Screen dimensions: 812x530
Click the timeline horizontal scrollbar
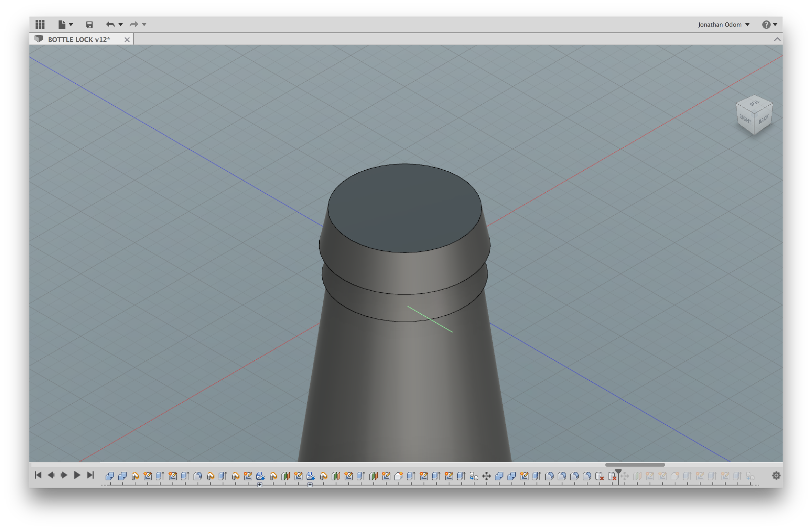tap(635, 465)
